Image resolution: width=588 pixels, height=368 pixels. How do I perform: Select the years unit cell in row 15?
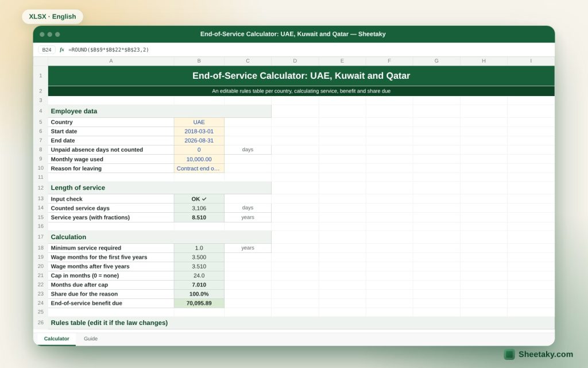[x=248, y=217]
